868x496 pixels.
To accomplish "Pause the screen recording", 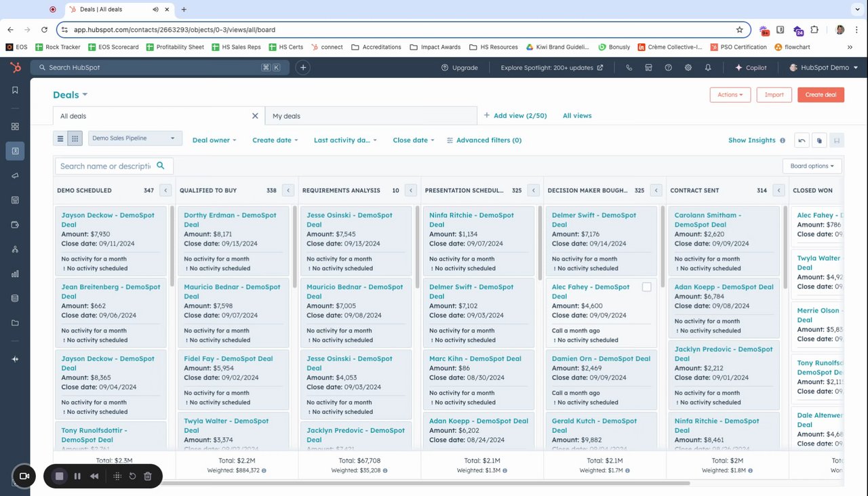I will [x=77, y=476].
